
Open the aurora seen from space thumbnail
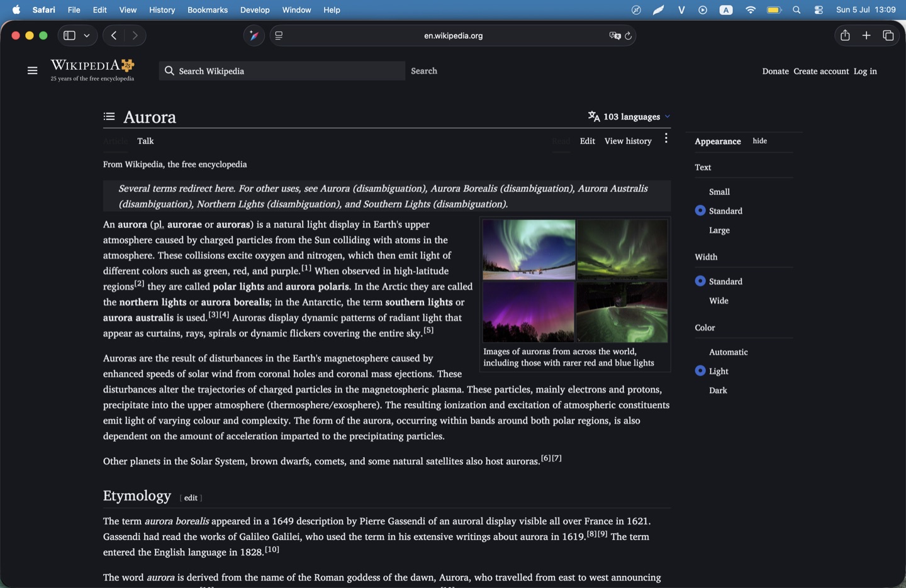pyautogui.click(x=622, y=312)
